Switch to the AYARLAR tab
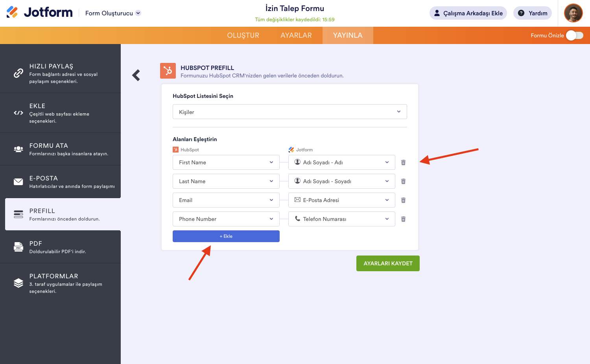The image size is (590, 364). tap(296, 35)
